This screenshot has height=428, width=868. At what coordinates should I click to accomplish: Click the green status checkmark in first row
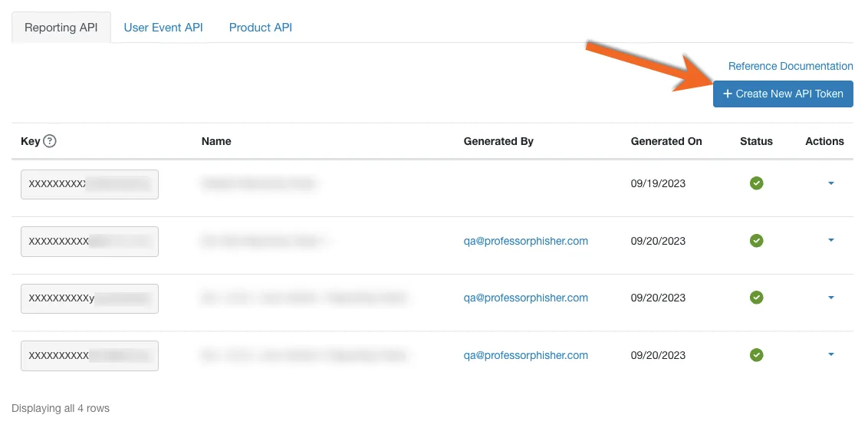pyautogui.click(x=756, y=183)
